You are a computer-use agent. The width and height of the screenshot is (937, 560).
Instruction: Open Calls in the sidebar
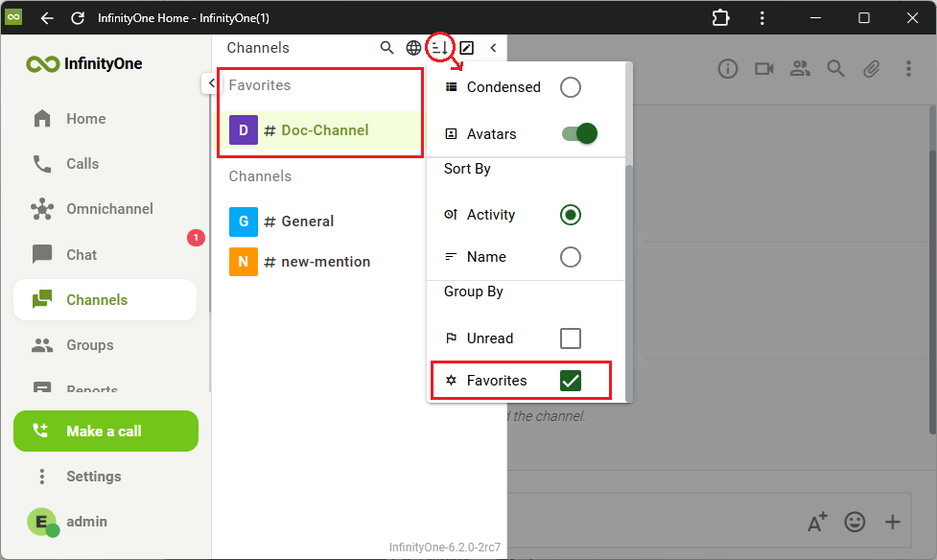point(105,164)
